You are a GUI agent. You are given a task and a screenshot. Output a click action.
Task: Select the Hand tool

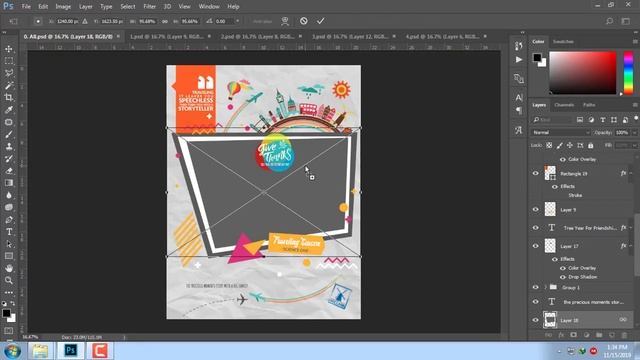tap(9, 268)
